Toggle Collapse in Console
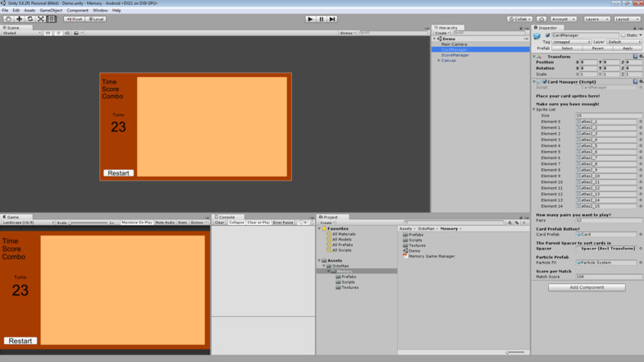The width and height of the screenshot is (644, 362). pos(236,222)
